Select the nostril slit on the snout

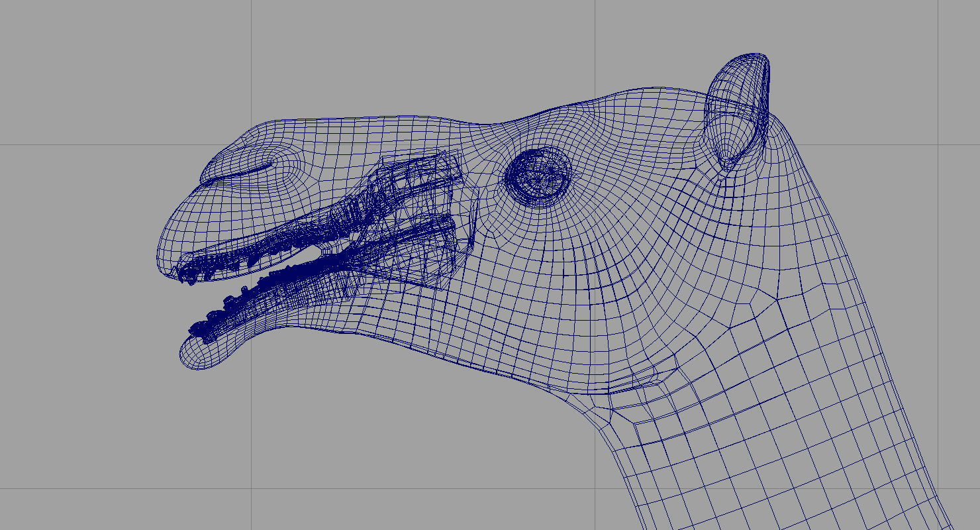(237, 174)
